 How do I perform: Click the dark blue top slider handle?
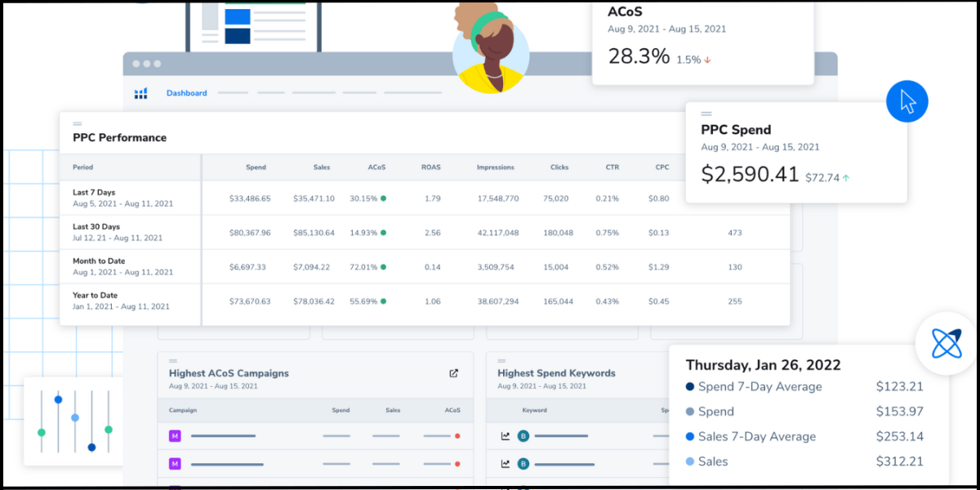click(58, 399)
